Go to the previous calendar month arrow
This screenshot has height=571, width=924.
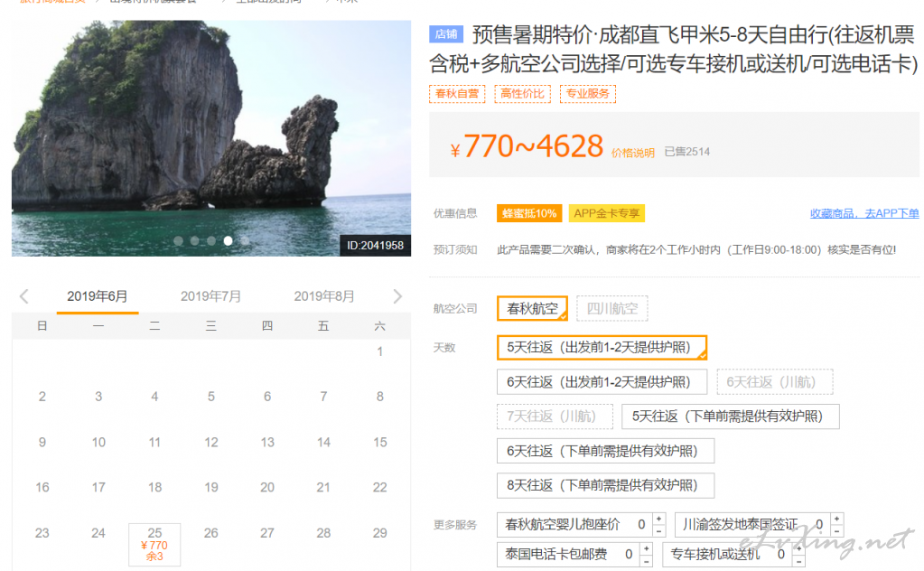(x=24, y=296)
